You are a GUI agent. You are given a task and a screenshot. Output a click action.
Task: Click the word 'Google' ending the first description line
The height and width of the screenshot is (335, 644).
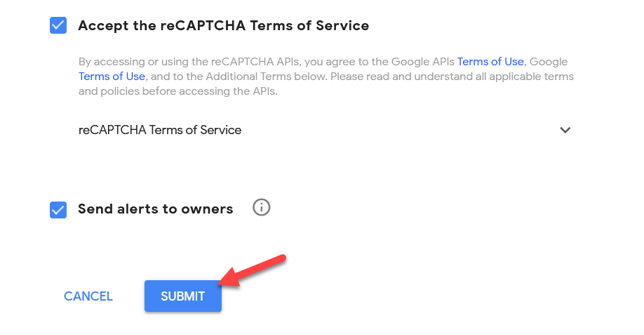click(549, 62)
